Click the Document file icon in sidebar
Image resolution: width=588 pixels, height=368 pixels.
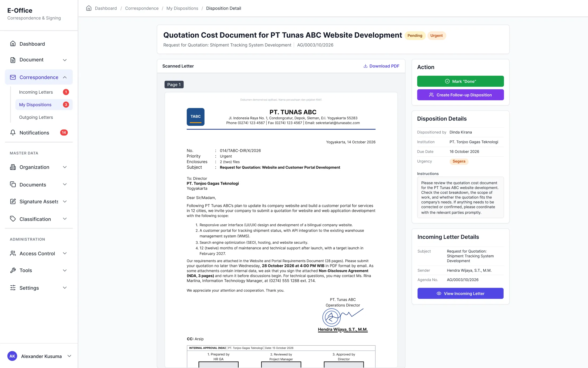13,60
